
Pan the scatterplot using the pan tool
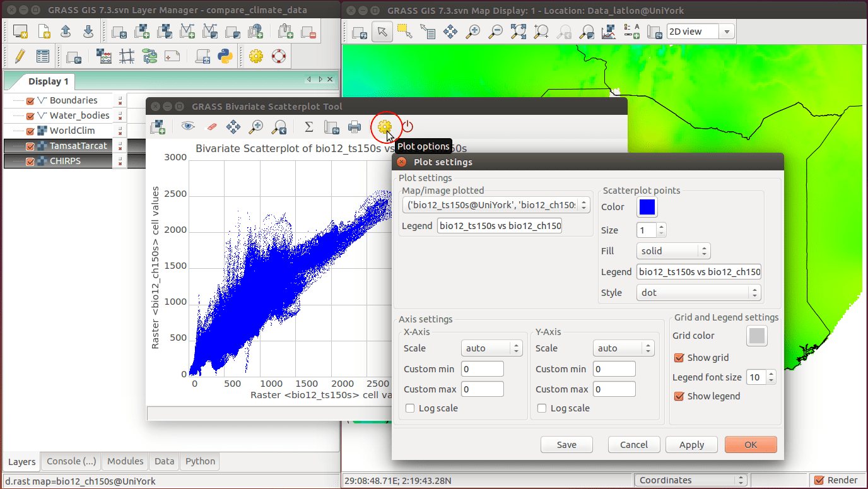(x=233, y=127)
